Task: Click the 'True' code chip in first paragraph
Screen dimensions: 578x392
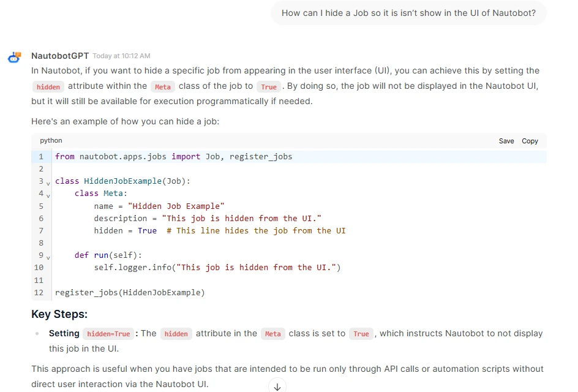Action: pos(269,86)
